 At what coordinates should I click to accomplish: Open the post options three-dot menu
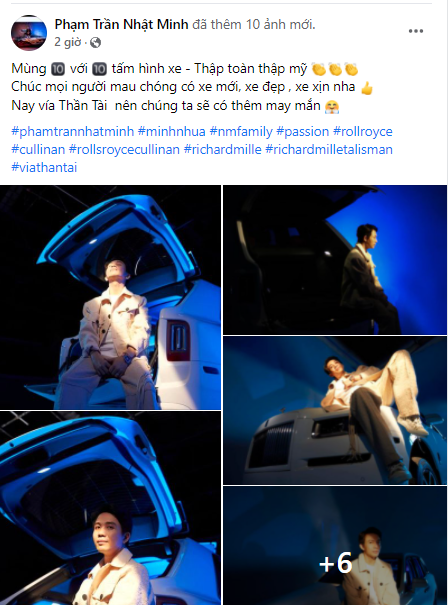click(x=416, y=31)
